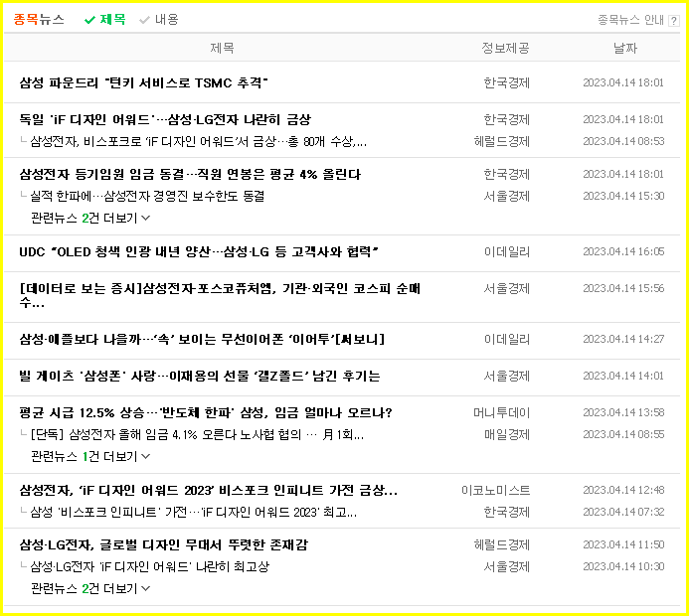Open related article 실적 한파에 삼성전자 경영진 보수한도 동결
The width and height of the screenshot is (689, 616).
tap(147, 196)
